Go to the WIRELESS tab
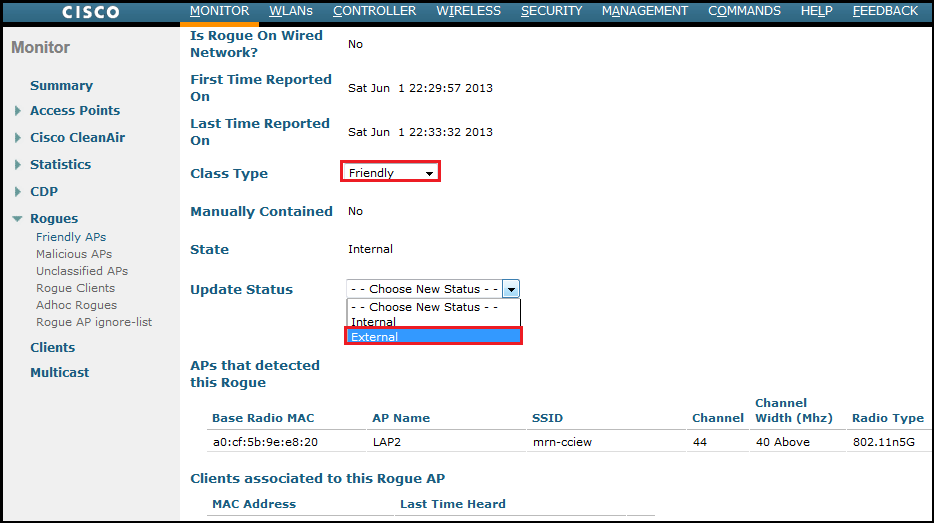This screenshot has width=934, height=523. (468, 11)
